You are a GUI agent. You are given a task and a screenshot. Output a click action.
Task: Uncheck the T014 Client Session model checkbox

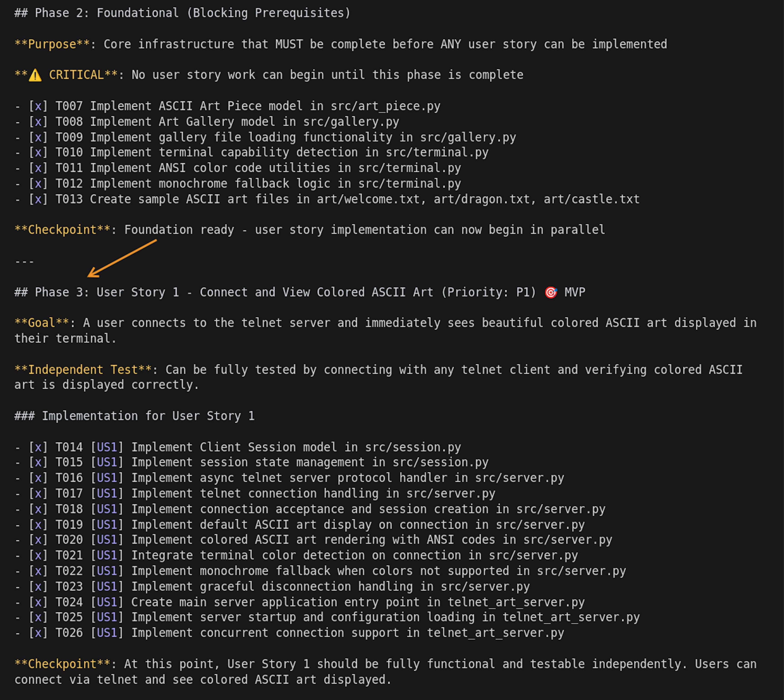38,447
